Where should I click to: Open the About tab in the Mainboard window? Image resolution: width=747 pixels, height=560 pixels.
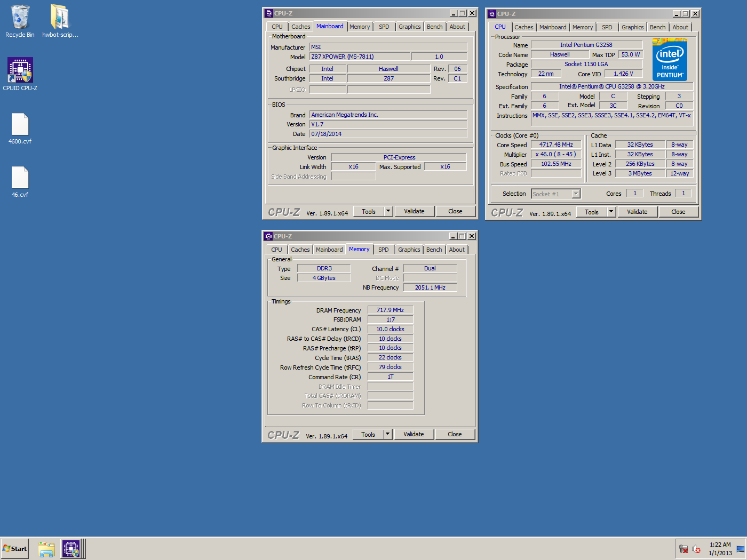tap(457, 27)
